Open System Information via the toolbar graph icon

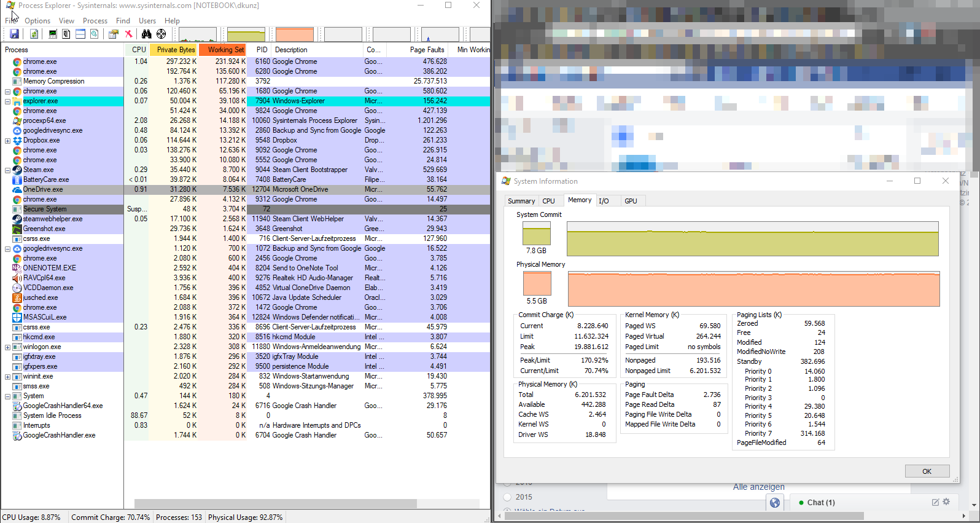(x=53, y=34)
